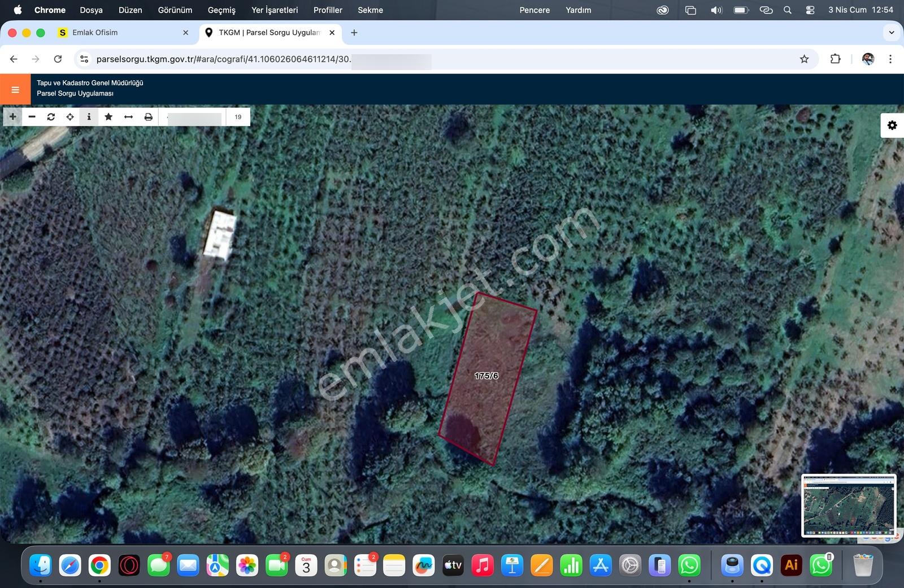Open Control Center in menu bar

click(x=810, y=10)
